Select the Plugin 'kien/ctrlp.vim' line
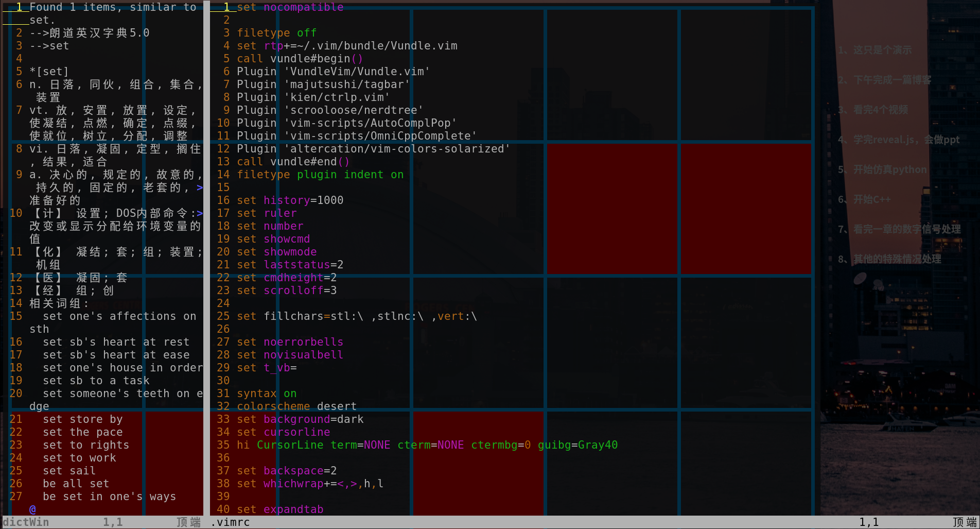Viewport: 980px width, 529px height. pyautogui.click(x=313, y=97)
